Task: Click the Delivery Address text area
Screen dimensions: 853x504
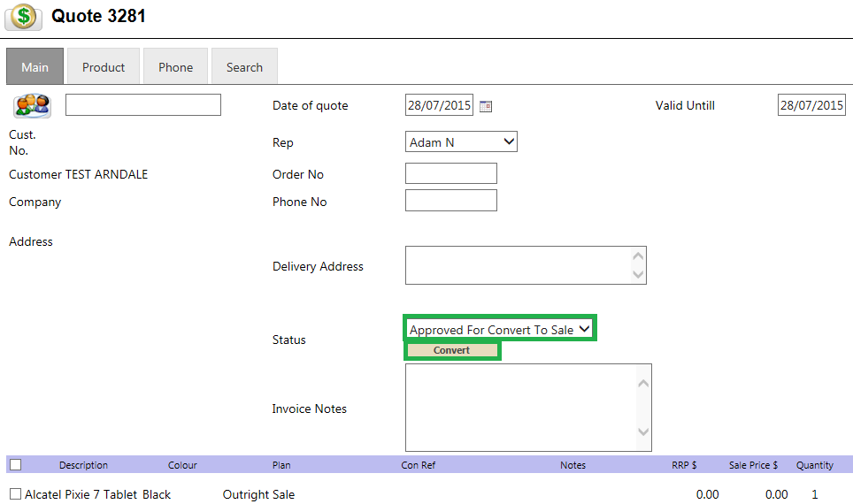Action: [518, 265]
